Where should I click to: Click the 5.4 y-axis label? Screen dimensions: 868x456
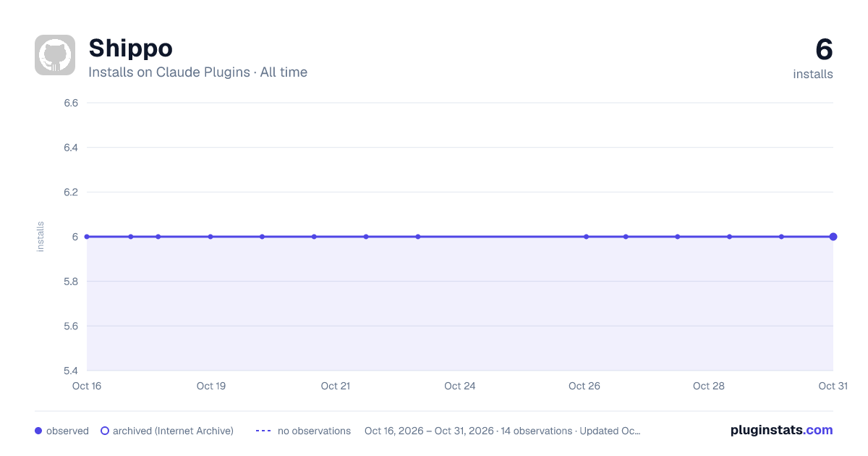(x=71, y=371)
